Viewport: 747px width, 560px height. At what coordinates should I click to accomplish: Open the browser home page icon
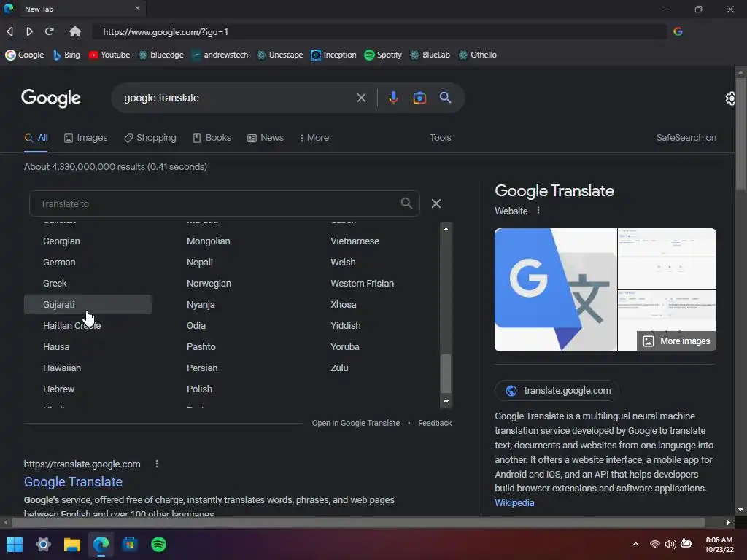75,31
